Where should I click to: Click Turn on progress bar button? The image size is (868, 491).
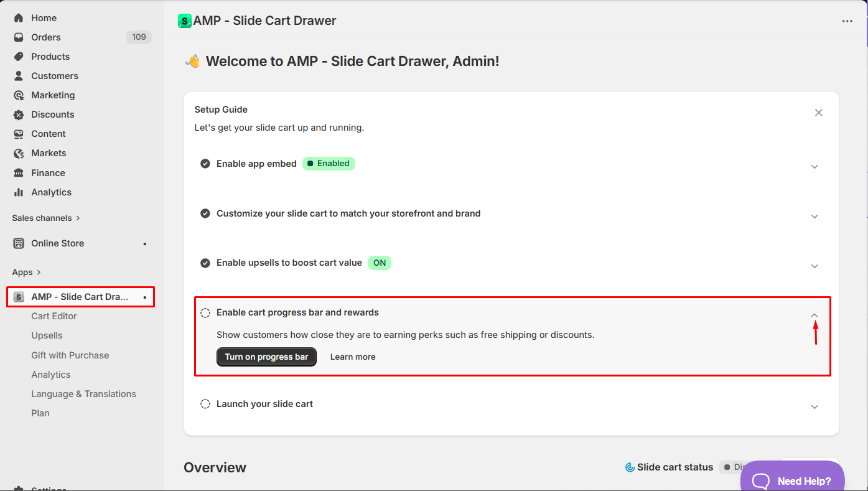pos(266,357)
